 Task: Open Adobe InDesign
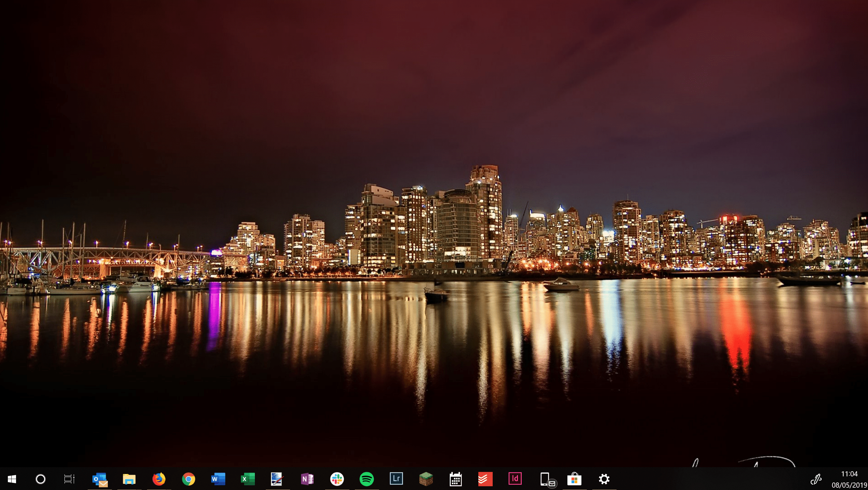(515, 479)
